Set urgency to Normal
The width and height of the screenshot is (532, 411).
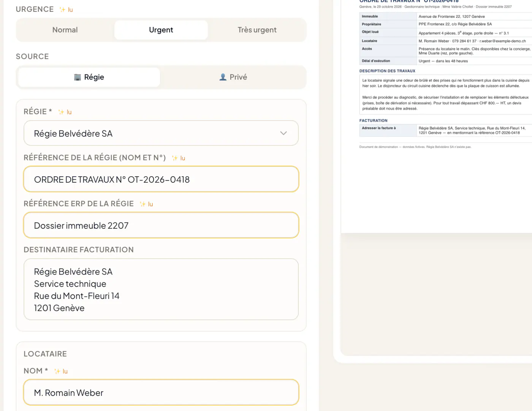(x=65, y=30)
